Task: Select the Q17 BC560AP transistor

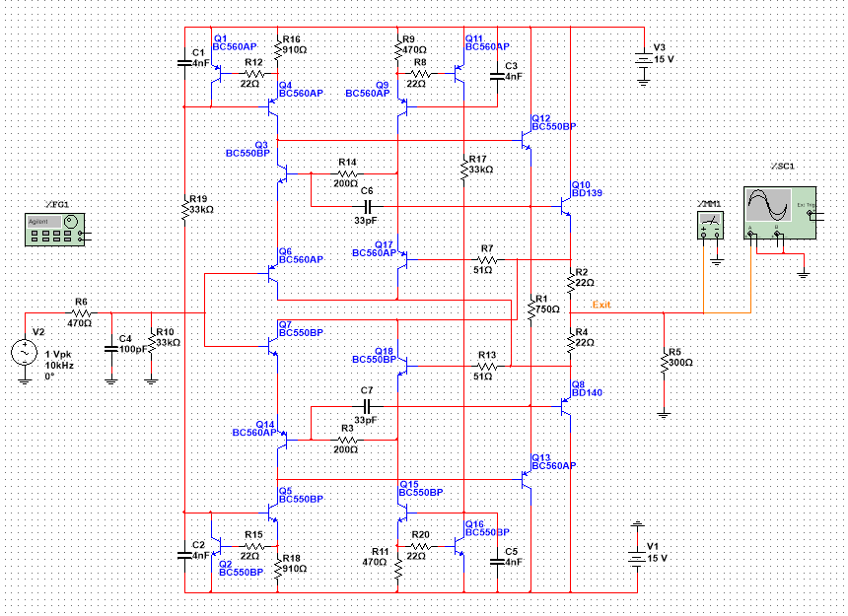Action: click(402, 259)
